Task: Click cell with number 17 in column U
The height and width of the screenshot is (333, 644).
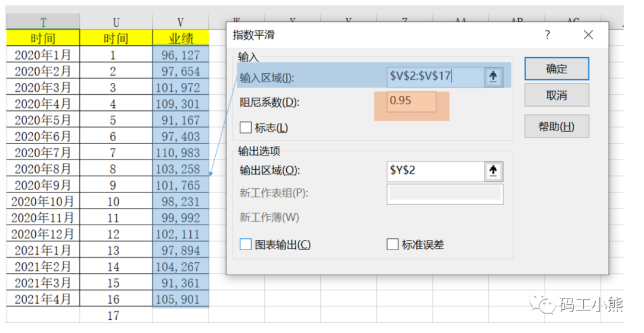Action: tap(116, 315)
